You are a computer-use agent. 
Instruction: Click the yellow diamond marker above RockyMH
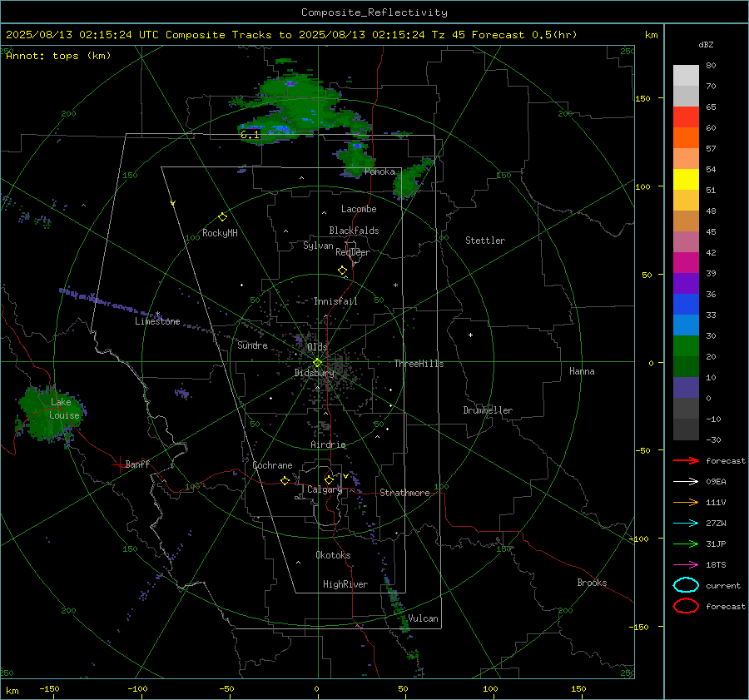pyautogui.click(x=222, y=217)
